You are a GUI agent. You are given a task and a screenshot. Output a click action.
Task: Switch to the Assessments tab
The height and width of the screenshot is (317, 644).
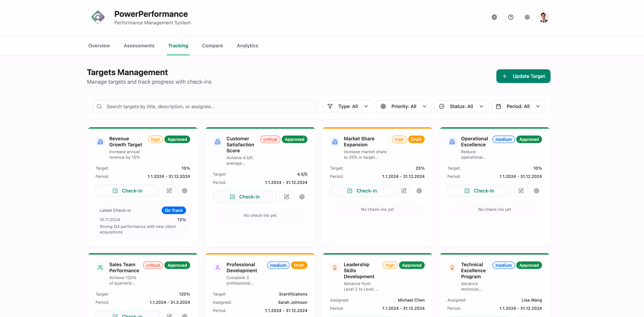pos(139,46)
